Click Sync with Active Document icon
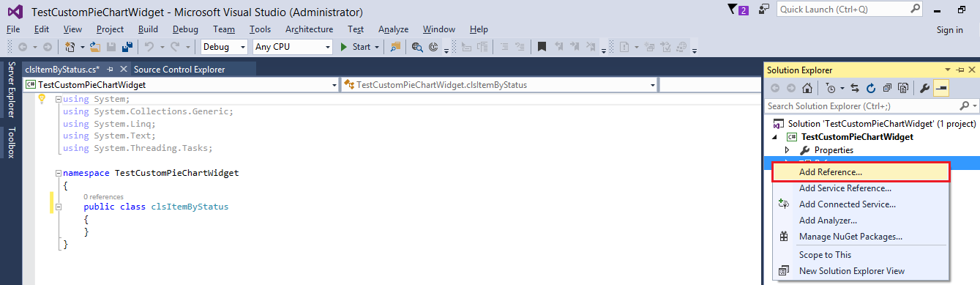Image resolution: width=980 pixels, height=285 pixels. (x=854, y=89)
